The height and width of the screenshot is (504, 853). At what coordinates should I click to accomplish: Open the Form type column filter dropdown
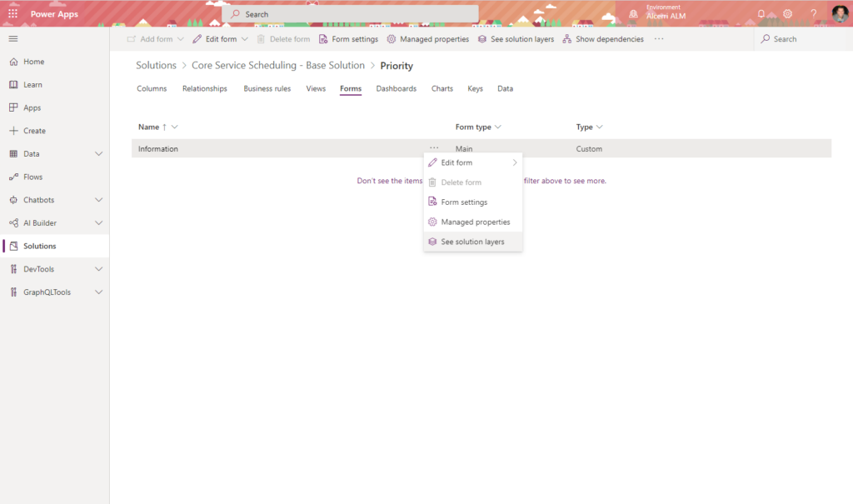click(497, 127)
